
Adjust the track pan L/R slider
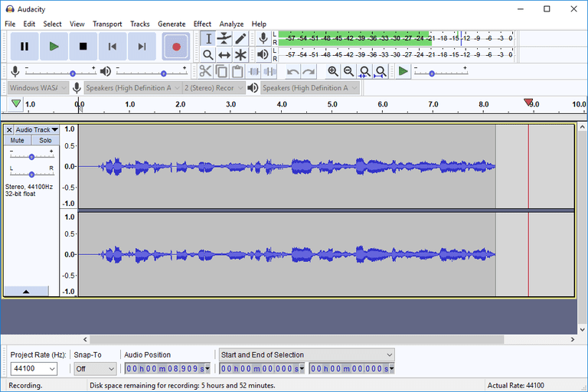tap(32, 175)
